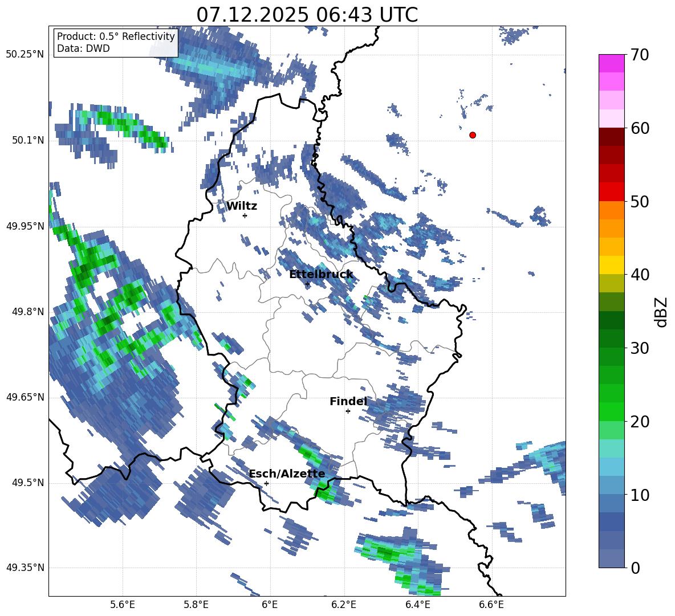
Task: Click the 6.2°E longitude label
Action: [x=344, y=605]
